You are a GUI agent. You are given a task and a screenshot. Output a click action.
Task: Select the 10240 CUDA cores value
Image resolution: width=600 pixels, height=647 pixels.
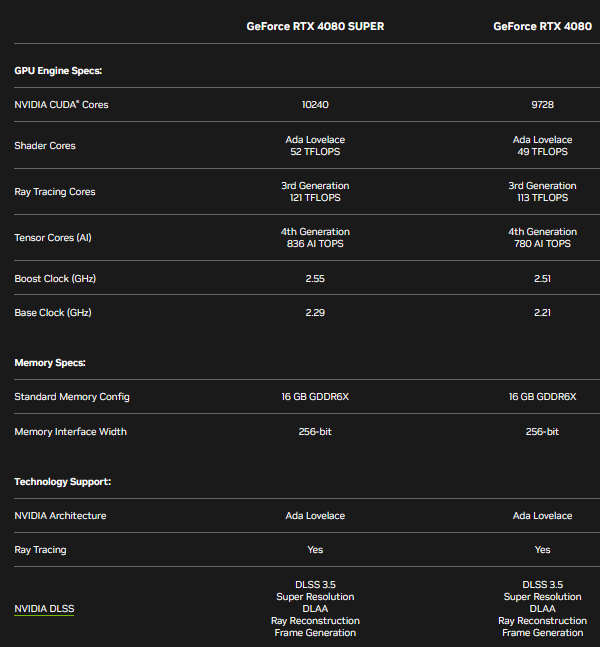click(x=315, y=104)
